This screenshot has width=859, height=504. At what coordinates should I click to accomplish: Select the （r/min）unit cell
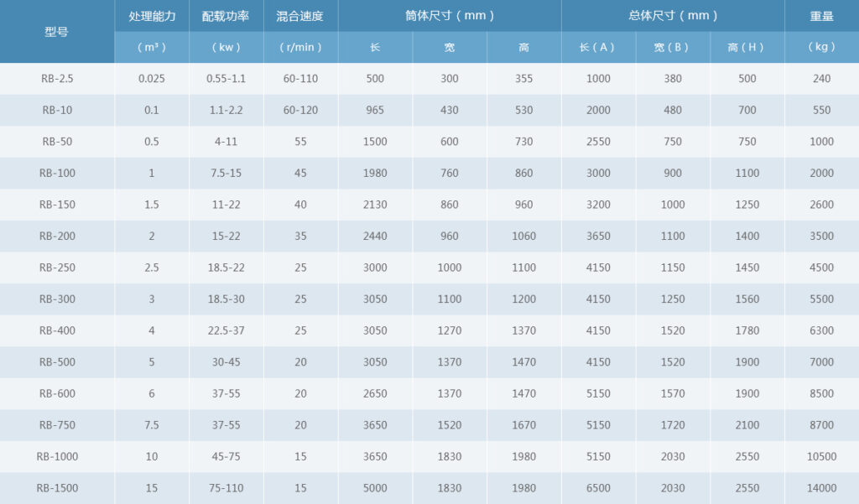(x=300, y=48)
